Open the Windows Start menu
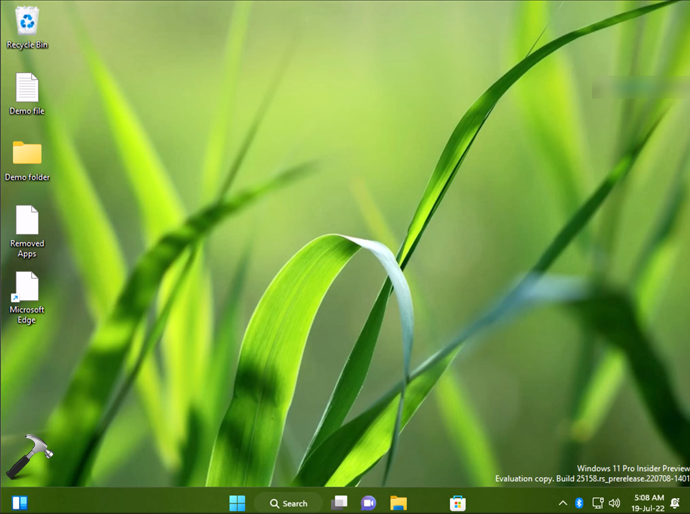The height and width of the screenshot is (514, 690). pos(237,503)
